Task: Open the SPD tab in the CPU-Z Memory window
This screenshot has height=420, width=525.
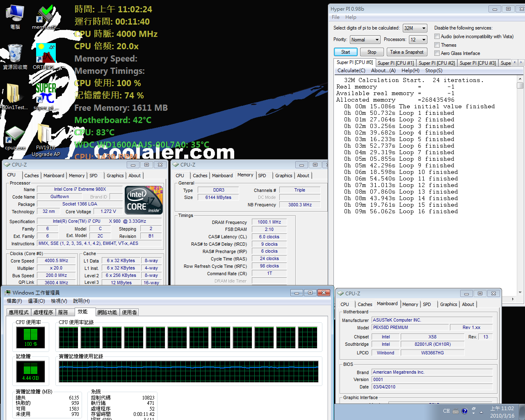Action: point(262,176)
